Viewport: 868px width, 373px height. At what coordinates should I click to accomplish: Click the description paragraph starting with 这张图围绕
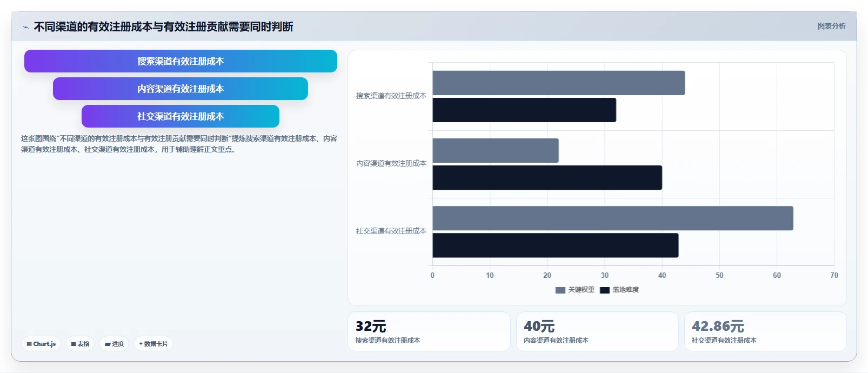click(x=179, y=144)
